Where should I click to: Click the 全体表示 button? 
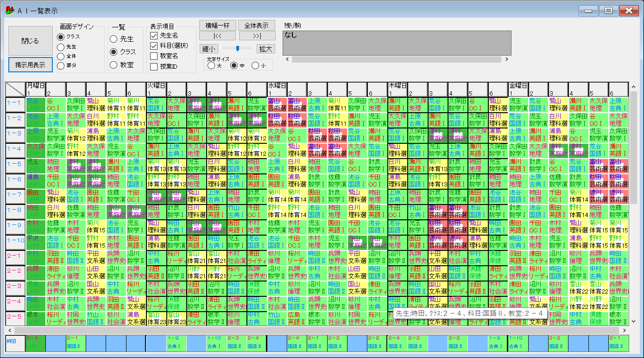(x=257, y=25)
